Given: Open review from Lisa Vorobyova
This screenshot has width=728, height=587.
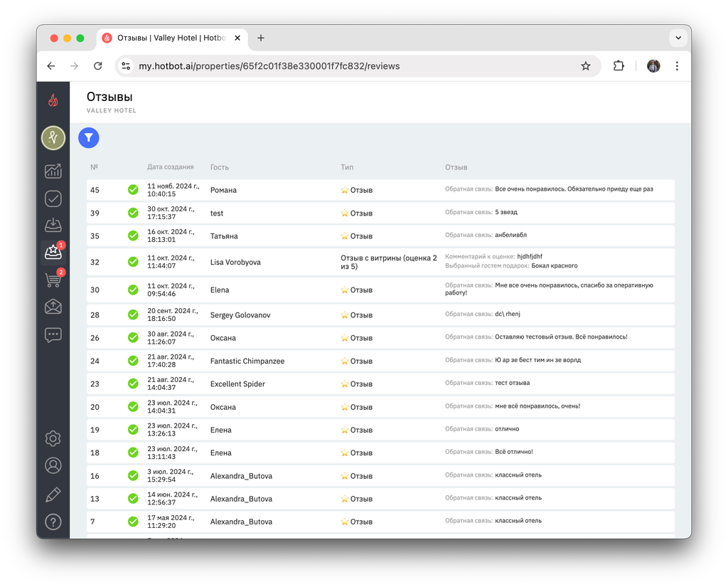Looking at the screenshot, I should (380, 262).
